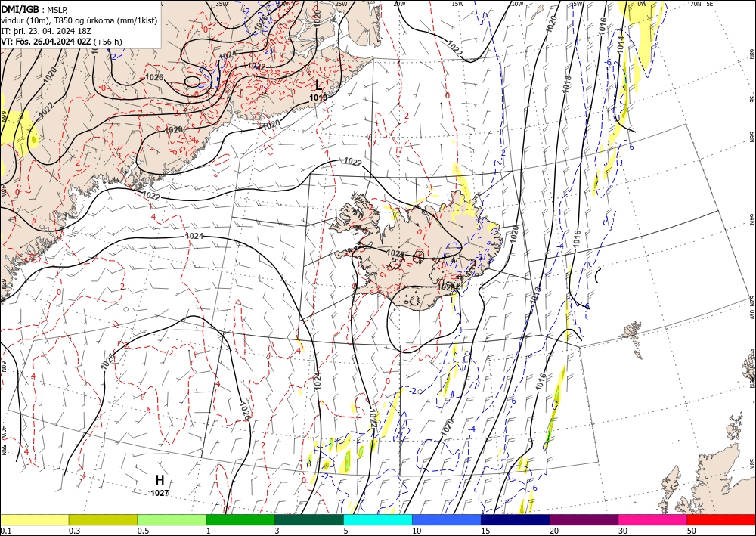The image size is (756, 536).
Task: Click the olive 0.3–0.5 legend swatch
Action: (103, 519)
